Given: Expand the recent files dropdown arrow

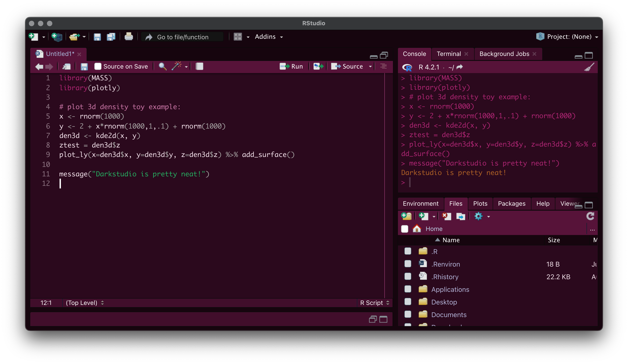Looking at the screenshot, I should pyautogui.click(x=84, y=37).
